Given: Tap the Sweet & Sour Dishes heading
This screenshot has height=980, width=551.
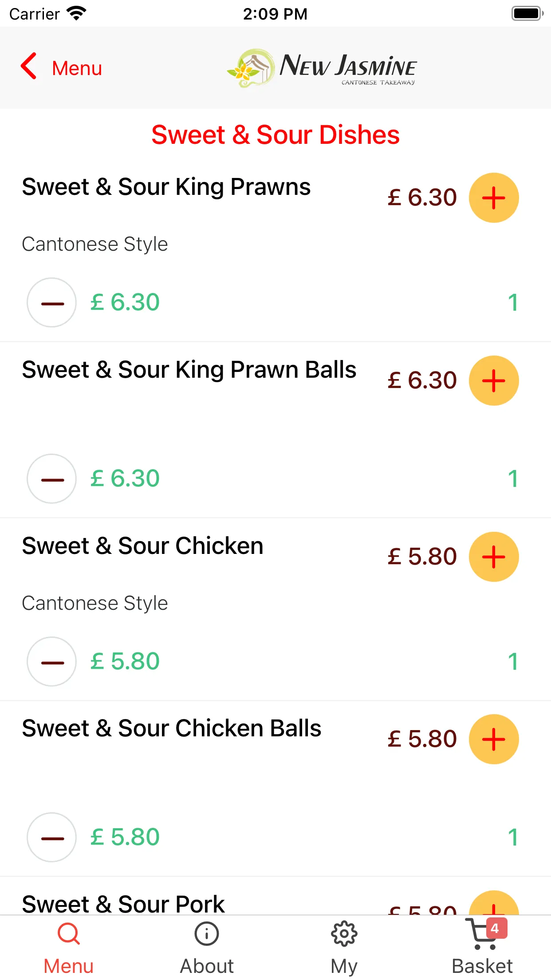Looking at the screenshot, I should coord(275,135).
